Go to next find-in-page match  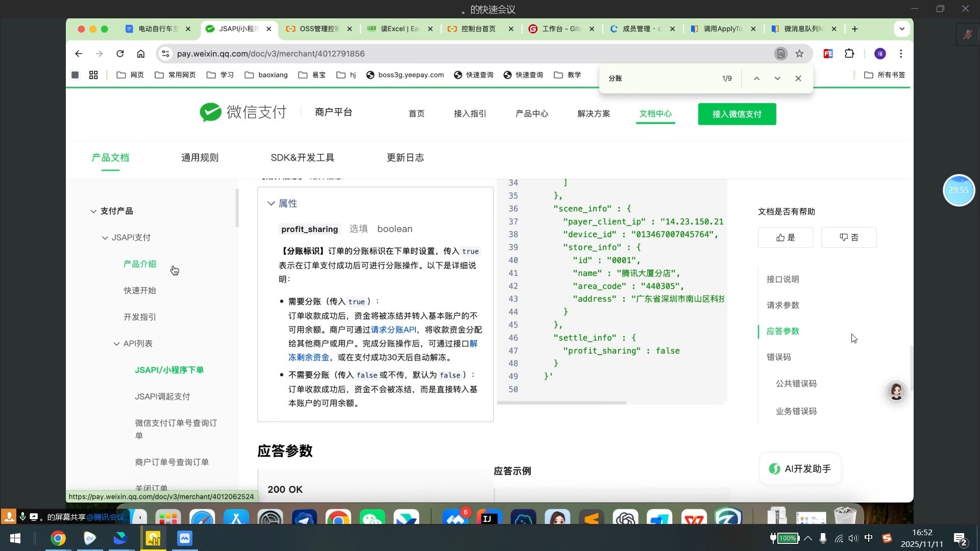click(x=777, y=78)
